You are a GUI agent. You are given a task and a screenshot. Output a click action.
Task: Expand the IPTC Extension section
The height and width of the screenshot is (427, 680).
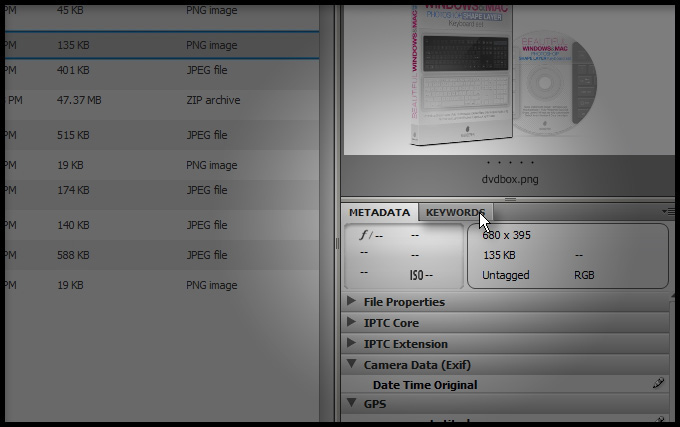(351, 344)
